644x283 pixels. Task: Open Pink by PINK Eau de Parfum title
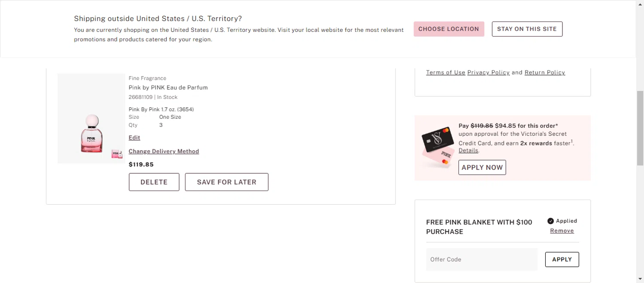pos(168,87)
